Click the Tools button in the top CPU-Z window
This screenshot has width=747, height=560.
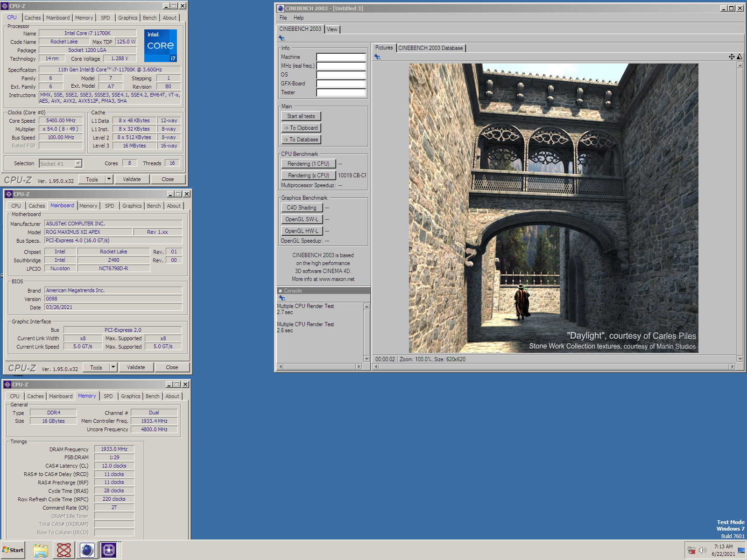point(92,179)
